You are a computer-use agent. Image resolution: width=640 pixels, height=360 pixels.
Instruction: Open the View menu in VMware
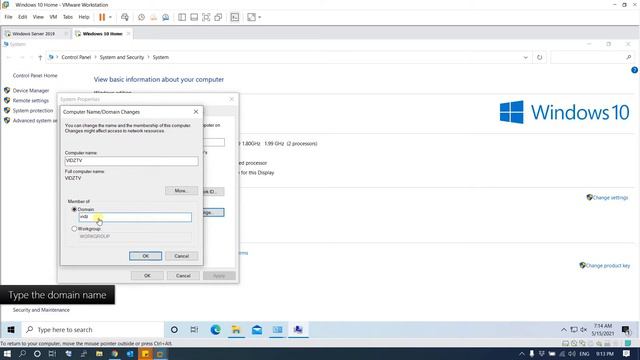tap(38, 17)
